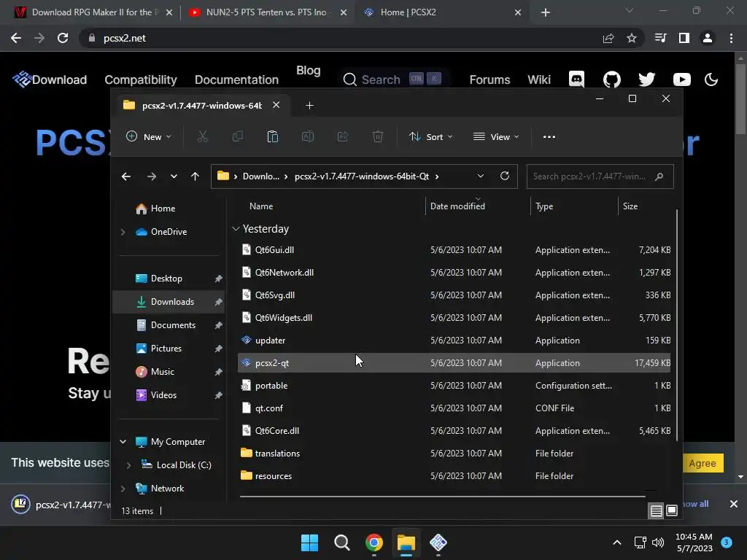747x560 pixels.
Task: Collapse the Yesterday group
Action: click(x=236, y=229)
